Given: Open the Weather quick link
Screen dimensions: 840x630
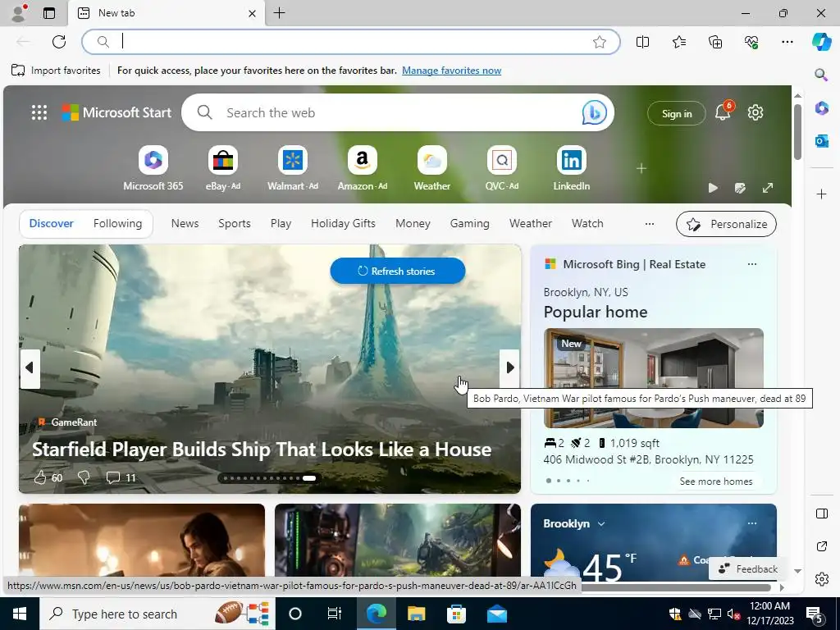Looking at the screenshot, I should click(x=431, y=168).
